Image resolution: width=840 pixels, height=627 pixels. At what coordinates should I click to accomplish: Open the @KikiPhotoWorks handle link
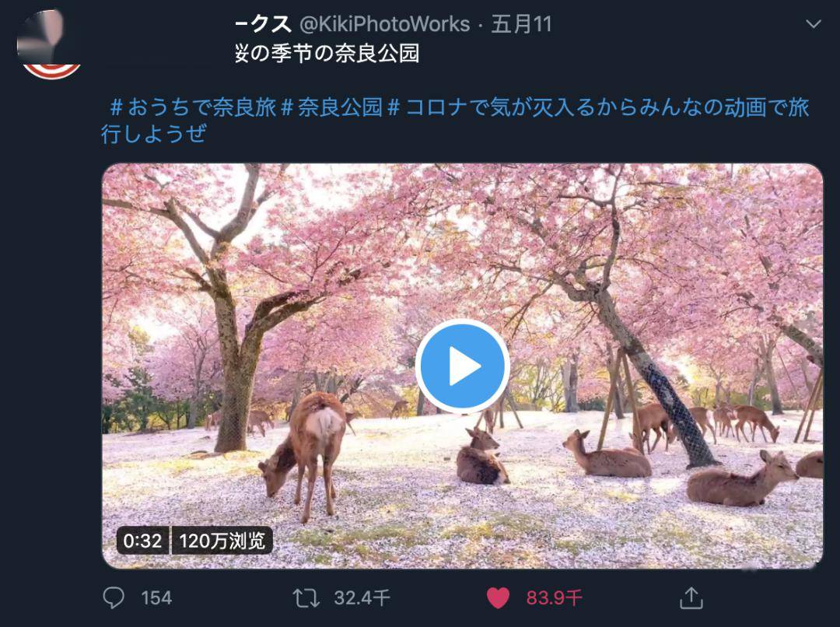[x=385, y=24]
